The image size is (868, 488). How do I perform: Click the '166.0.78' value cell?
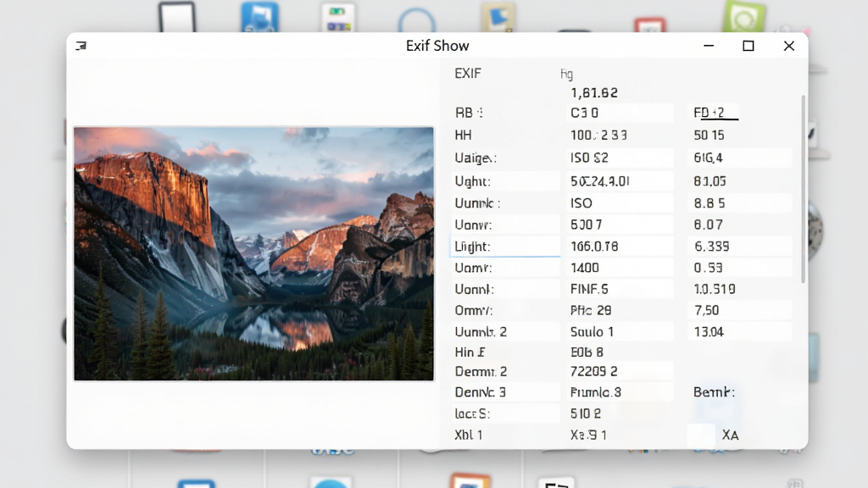point(620,247)
